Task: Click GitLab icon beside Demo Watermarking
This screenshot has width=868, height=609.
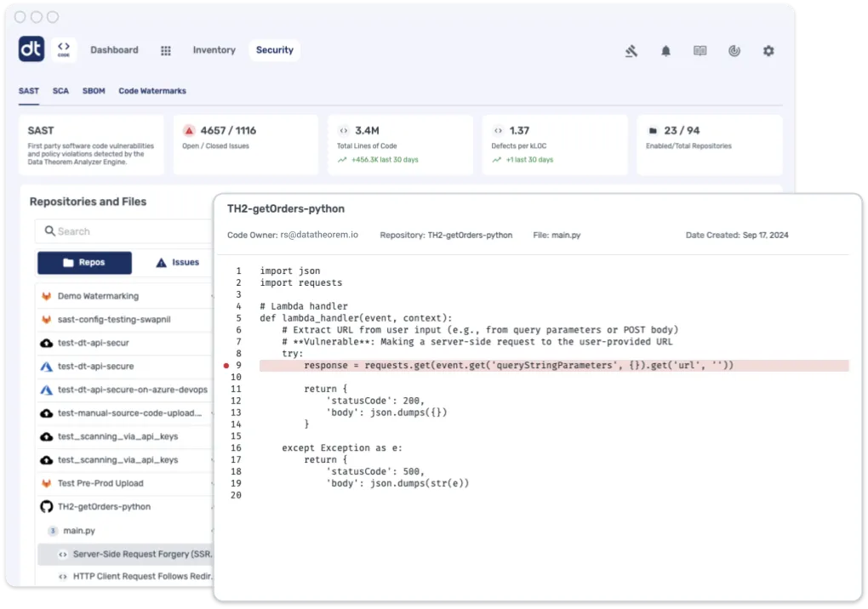Action: pos(47,296)
